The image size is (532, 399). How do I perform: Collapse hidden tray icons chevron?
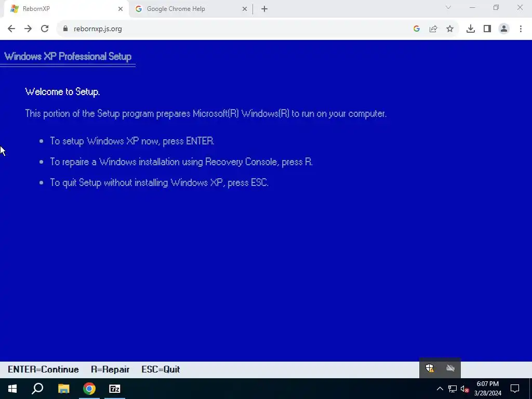(440, 389)
